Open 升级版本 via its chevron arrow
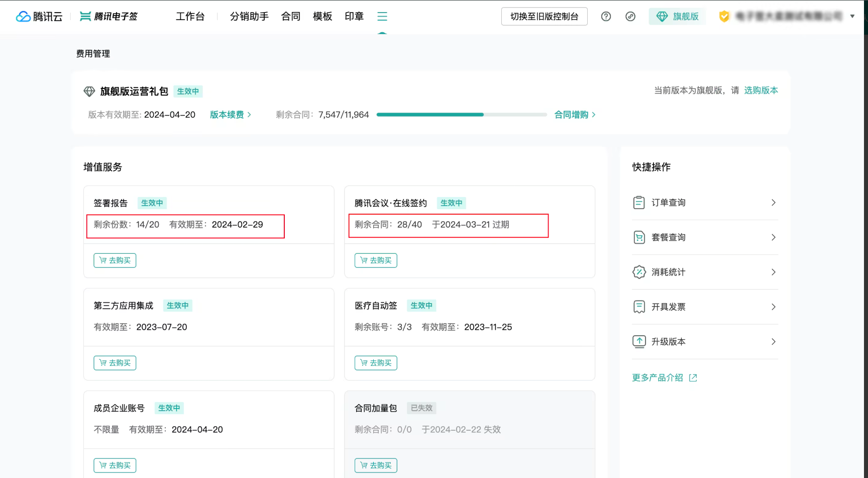The width and height of the screenshot is (868, 478). [774, 342]
